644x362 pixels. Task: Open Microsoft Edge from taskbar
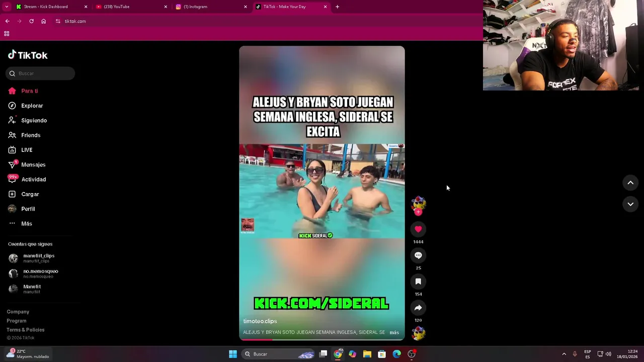tap(396, 354)
